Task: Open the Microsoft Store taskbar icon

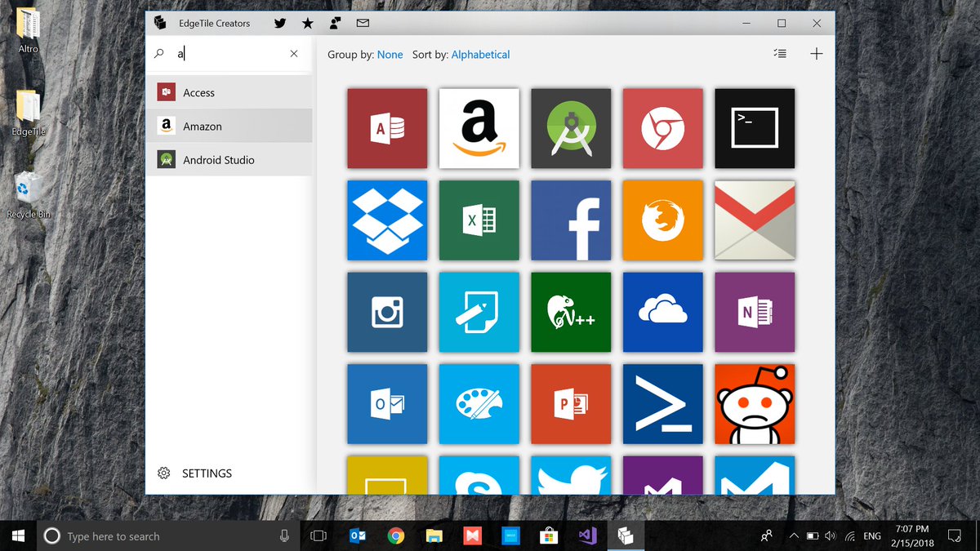Action: click(x=549, y=535)
